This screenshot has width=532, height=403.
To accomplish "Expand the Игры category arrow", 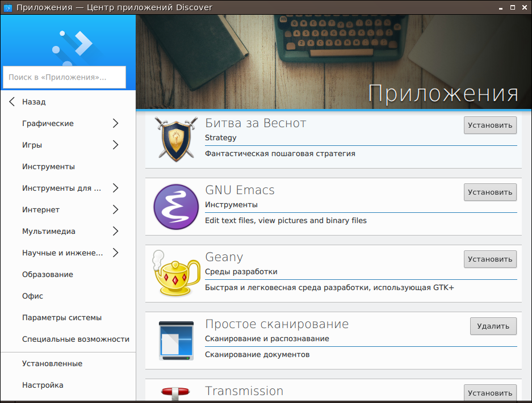I will click(x=115, y=145).
